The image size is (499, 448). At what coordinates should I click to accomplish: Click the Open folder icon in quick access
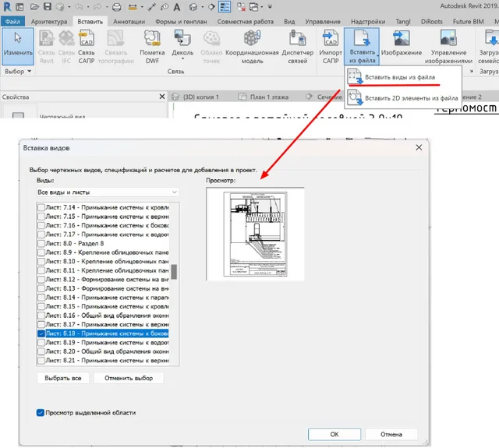[x=34, y=7]
